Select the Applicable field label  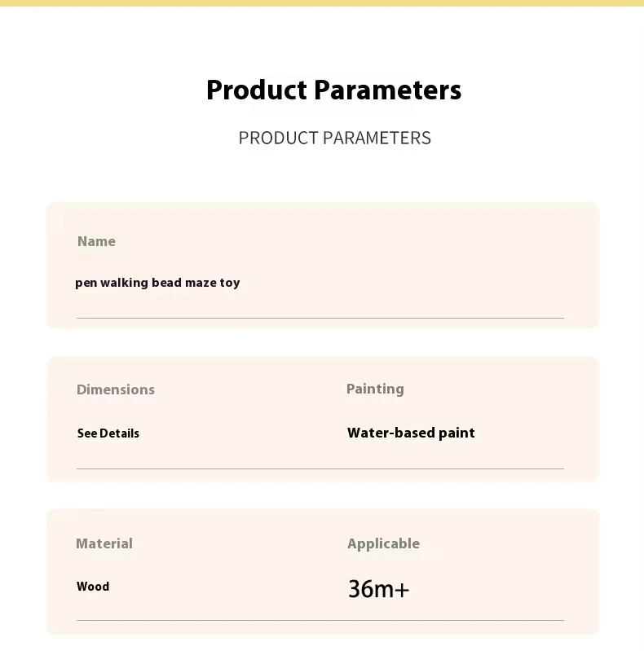[x=383, y=543]
